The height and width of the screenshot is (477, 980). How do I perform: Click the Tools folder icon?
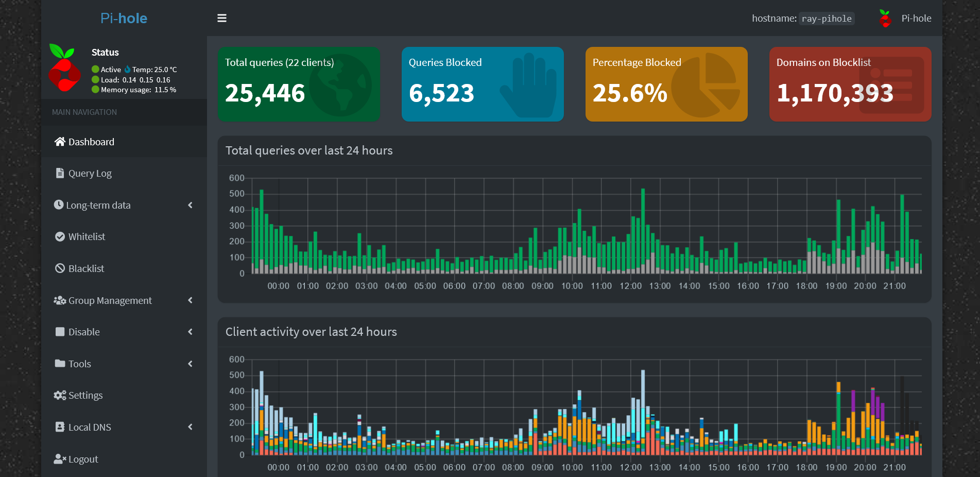pyautogui.click(x=60, y=364)
